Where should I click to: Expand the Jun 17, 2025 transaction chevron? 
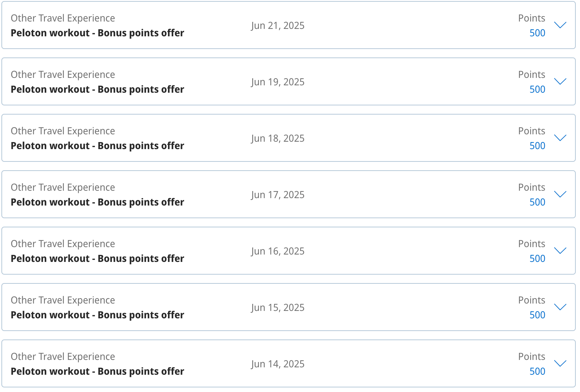click(x=560, y=194)
